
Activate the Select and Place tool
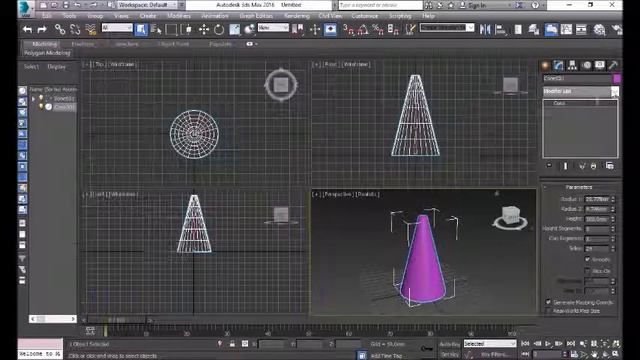coord(249,29)
